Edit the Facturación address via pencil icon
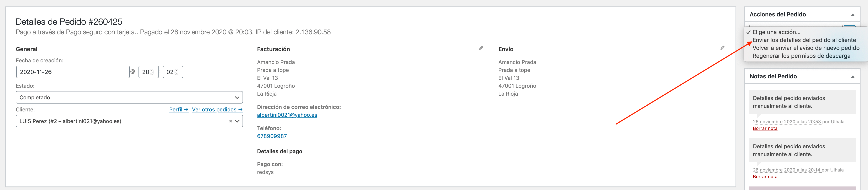 point(481,48)
